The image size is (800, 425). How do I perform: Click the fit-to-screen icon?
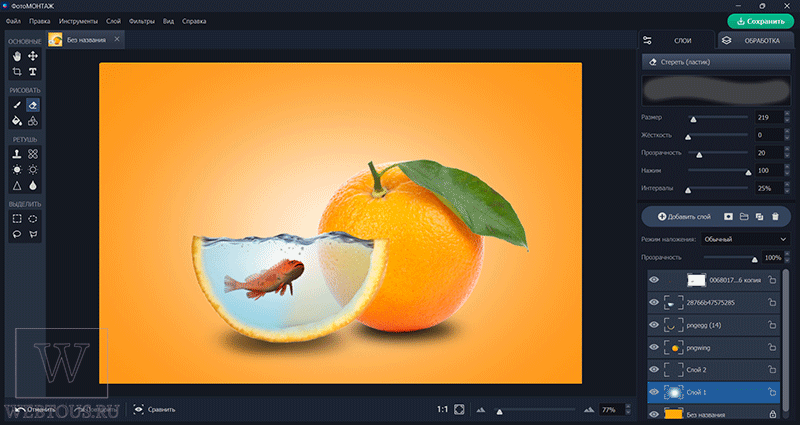point(459,409)
